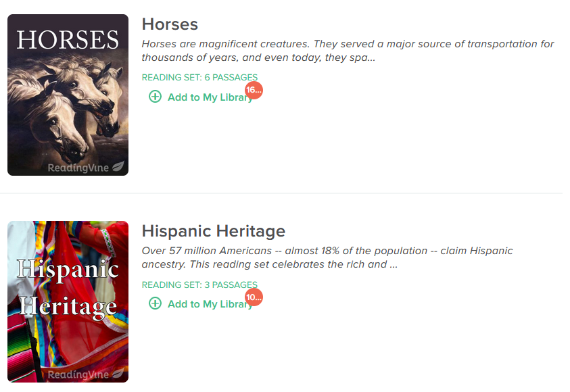Open the Horses book cover thumbnail
The height and width of the screenshot is (392, 570).
68,95
